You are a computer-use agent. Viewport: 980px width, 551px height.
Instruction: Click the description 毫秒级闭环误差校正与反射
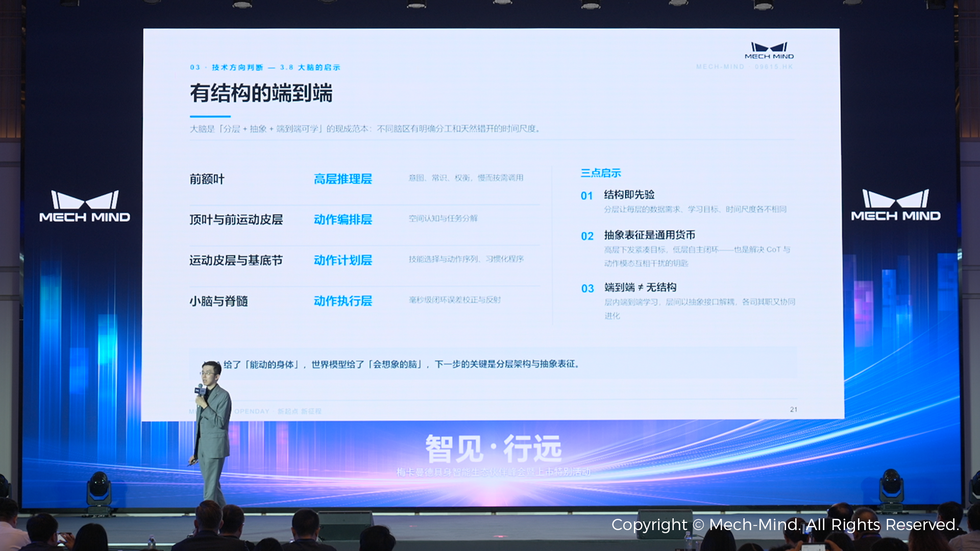[454, 300]
